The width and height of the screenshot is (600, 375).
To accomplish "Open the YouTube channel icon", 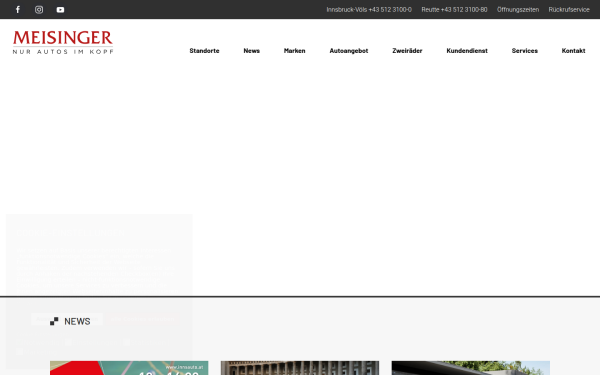I will click(x=60, y=10).
